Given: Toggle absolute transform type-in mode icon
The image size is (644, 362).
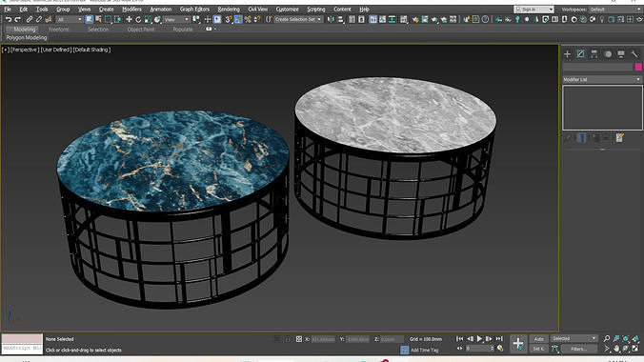Looking at the screenshot, I should click(298, 339).
